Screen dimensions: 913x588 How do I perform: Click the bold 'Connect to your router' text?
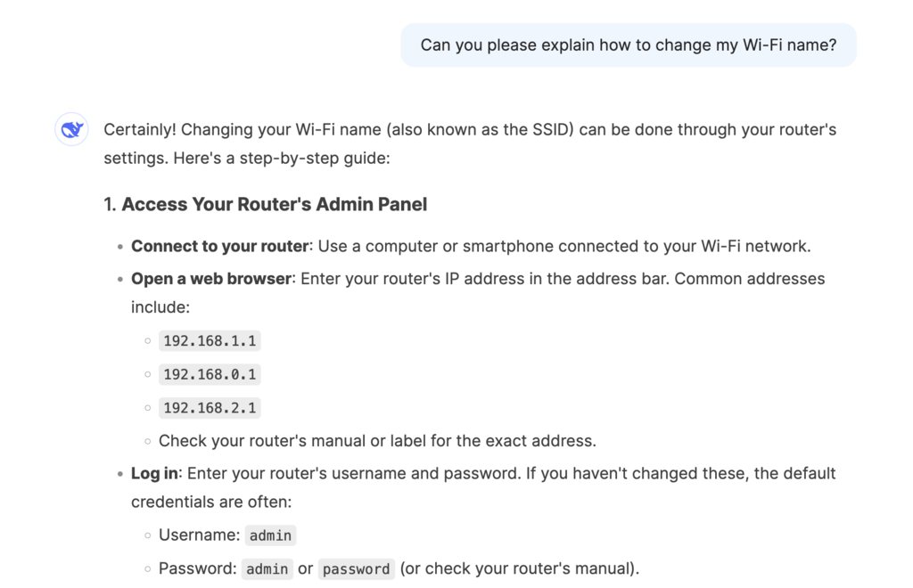click(x=219, y=246)
